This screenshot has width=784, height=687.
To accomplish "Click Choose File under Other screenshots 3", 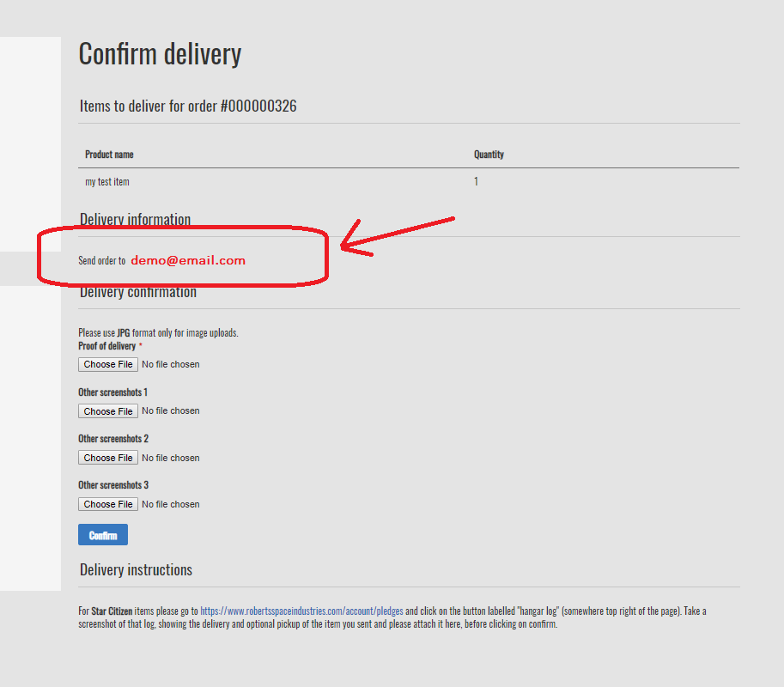I will 108,504.
